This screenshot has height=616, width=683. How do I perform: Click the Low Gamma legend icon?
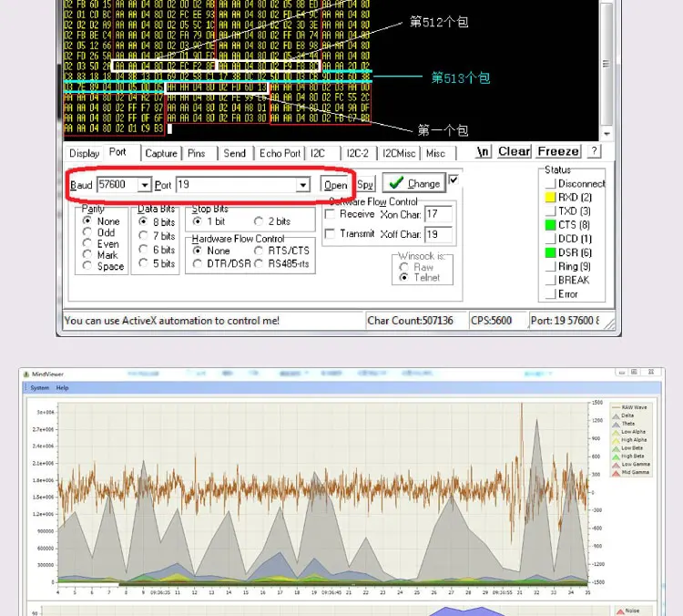[x=616, y=465]
